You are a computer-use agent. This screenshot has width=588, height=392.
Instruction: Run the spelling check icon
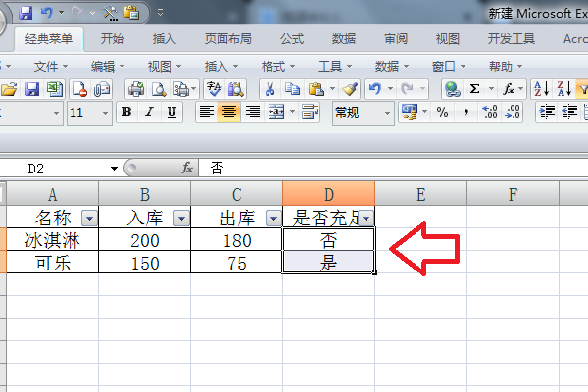[x=214, y=89]
